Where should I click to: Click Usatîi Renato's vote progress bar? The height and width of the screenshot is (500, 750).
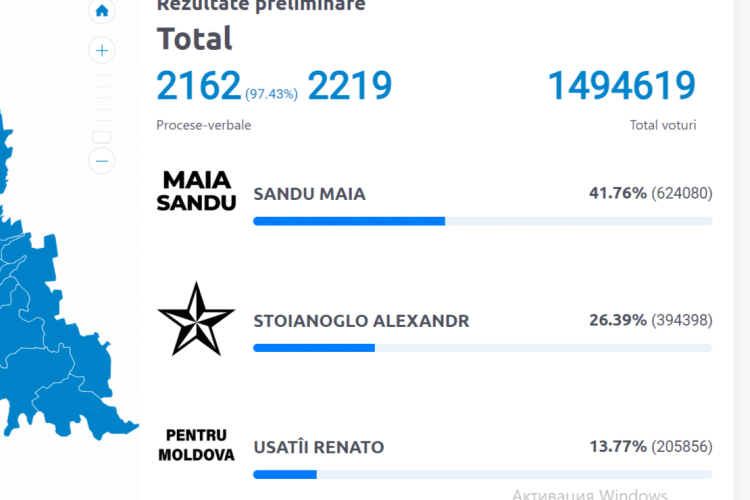(483, 475)
